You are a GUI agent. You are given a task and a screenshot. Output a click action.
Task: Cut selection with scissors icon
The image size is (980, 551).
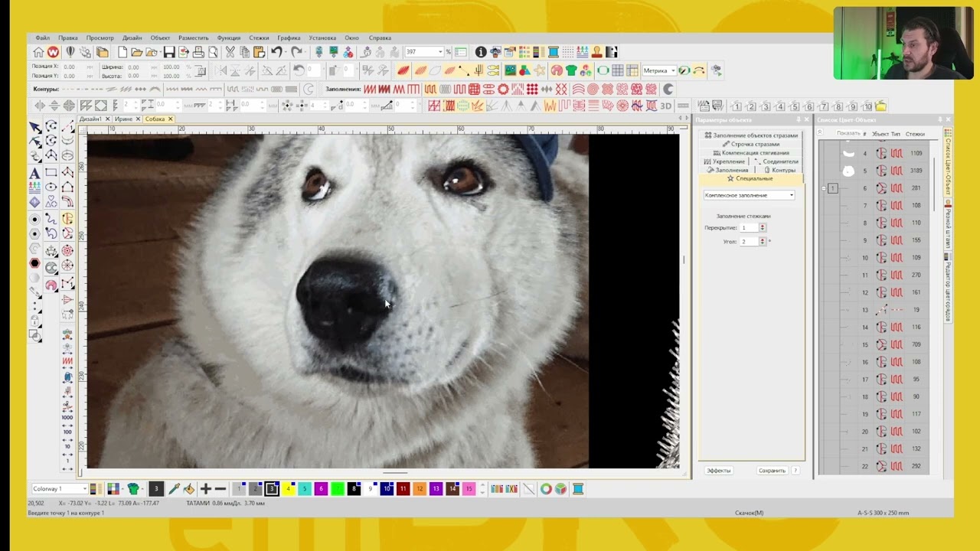[x=230, y=52]
